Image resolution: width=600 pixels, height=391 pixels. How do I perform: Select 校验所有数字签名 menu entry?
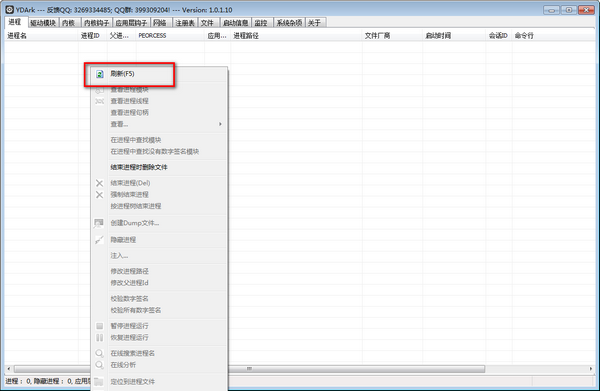(x=136, y=310)
